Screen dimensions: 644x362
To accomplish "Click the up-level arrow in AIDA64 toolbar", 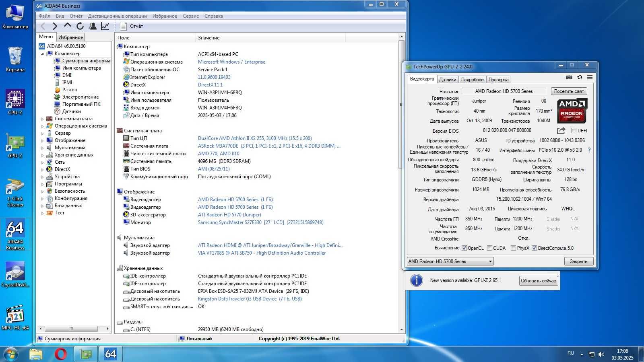I will (67, 26).
